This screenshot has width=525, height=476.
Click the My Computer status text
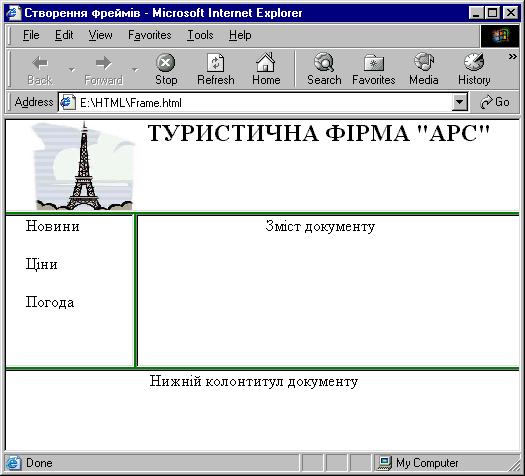(427, 463)
